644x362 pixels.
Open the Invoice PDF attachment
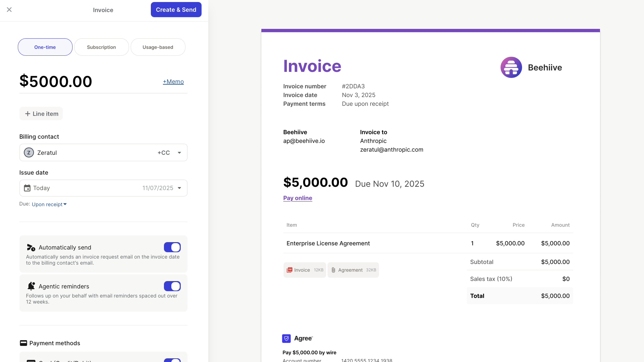coord(305,270)
